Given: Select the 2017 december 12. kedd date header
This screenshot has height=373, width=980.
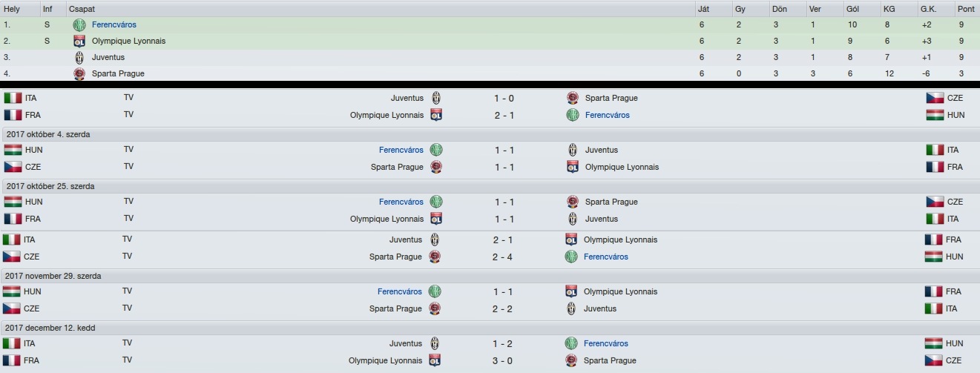Looking at the screenshot, I should (x=490, y=328).
